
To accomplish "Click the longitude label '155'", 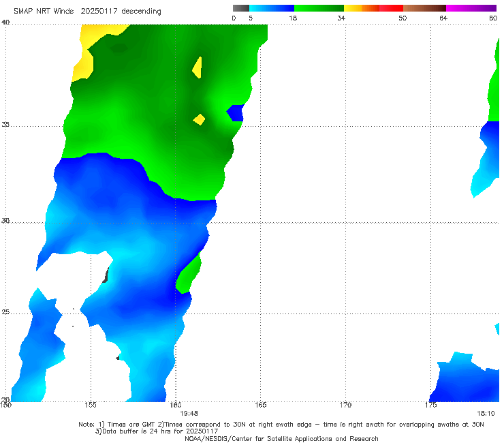I will tap(91, 405).
